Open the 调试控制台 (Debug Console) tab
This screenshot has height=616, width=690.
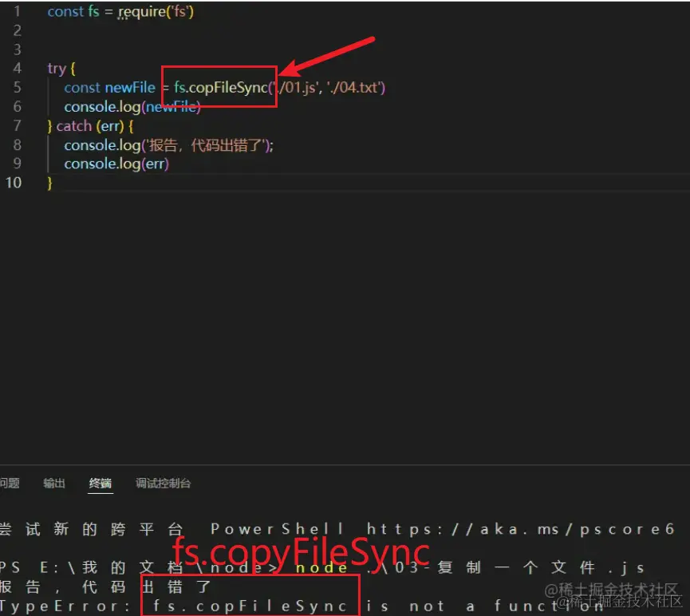164,483
